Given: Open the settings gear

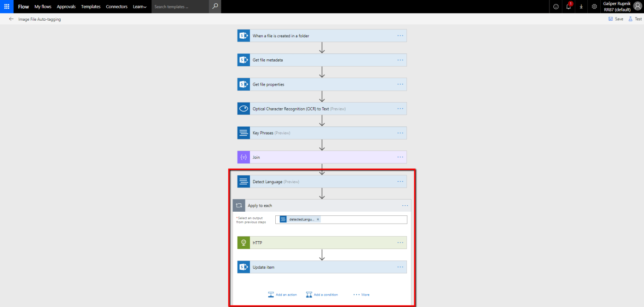Looking at the screenshot, I should tap(594, 6).
